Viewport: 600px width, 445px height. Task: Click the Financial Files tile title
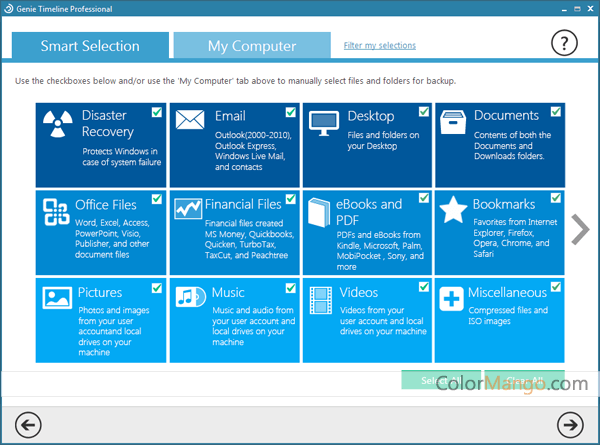pyautogui.click(x=243, y=204)
